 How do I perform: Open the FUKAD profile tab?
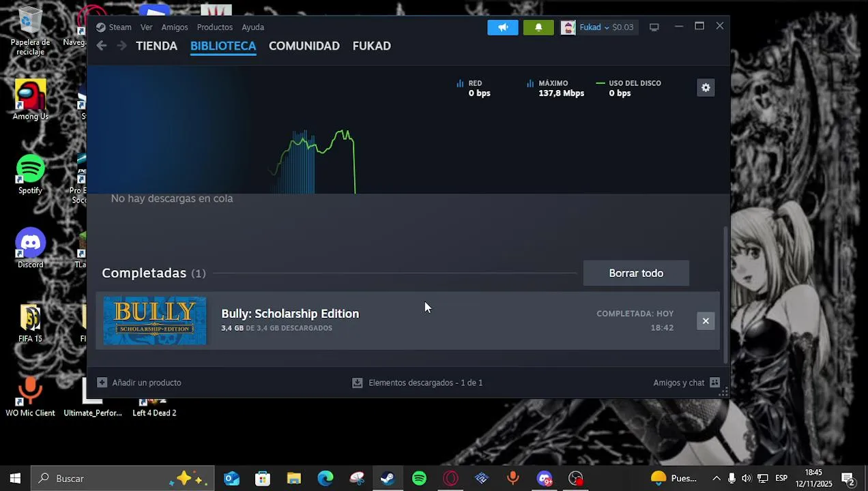click(372, 46)
